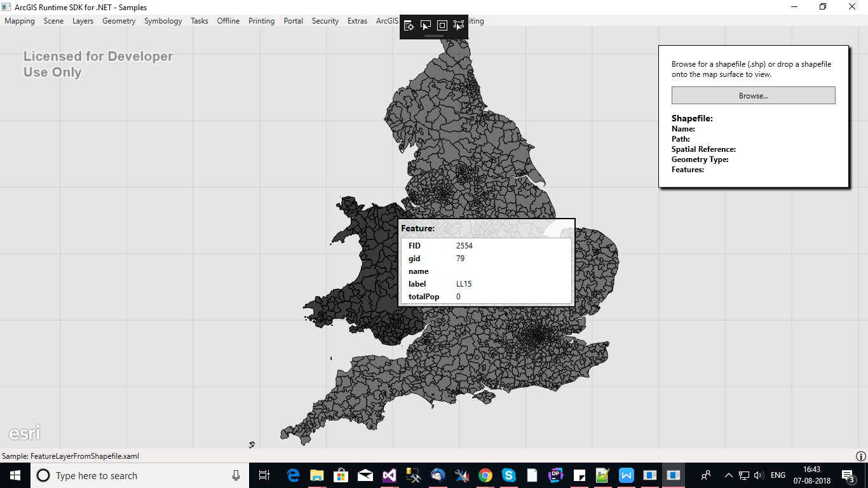The height and width of the screenshot is (488, 868).
Task: Launch Microsoft Edge from the taskbar
Action: point(293,475)
